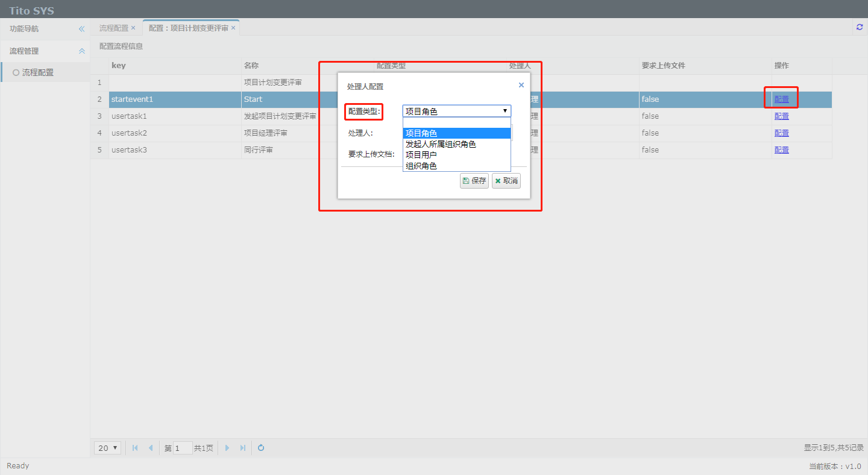Go to first page in pagination
868x475 pixels.
[135, 448]
